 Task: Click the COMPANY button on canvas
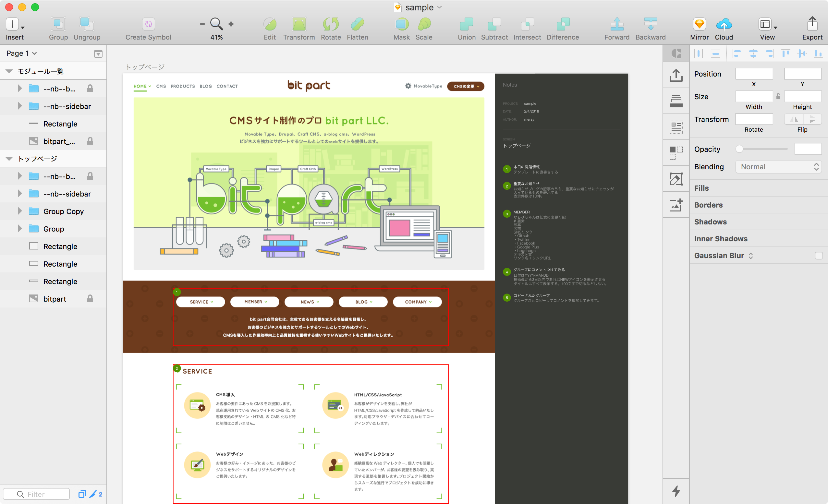tap(417, 302)
